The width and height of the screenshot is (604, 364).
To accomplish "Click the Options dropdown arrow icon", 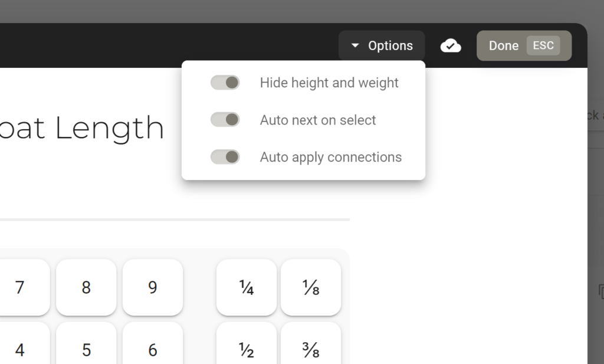I will [355, 45].
